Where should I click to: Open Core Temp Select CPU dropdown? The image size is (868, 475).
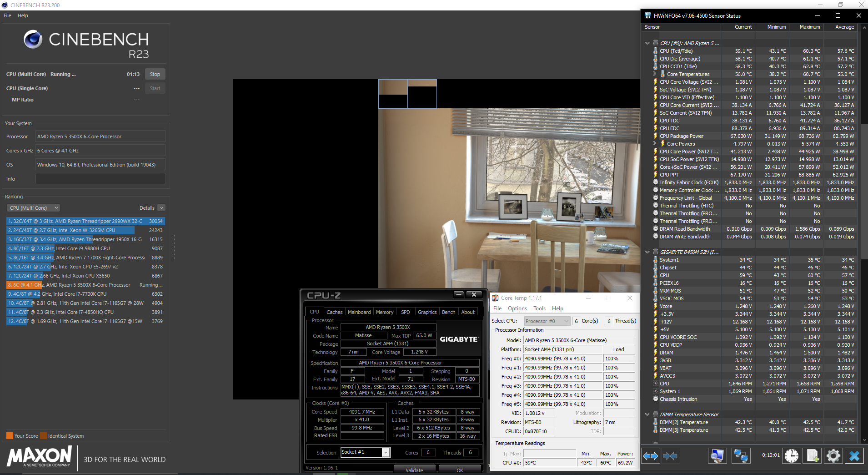[x=547, y=321]
